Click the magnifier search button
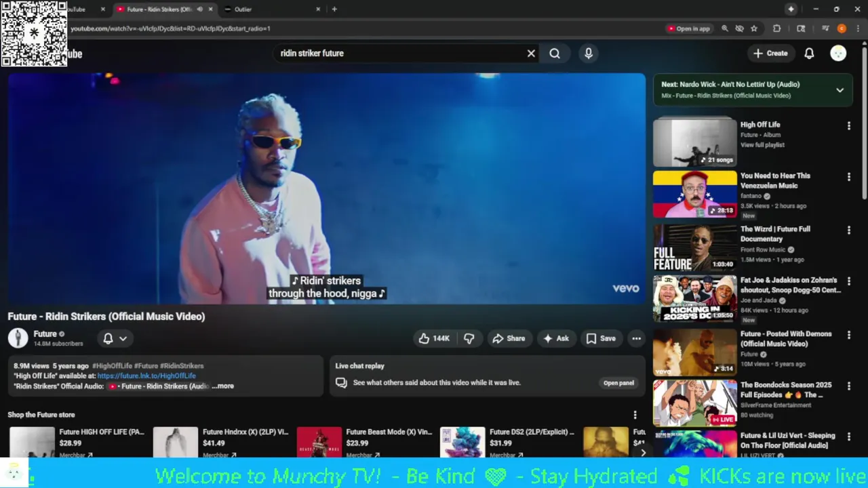This screenshot has height=488, width=868. pos(555,54)
